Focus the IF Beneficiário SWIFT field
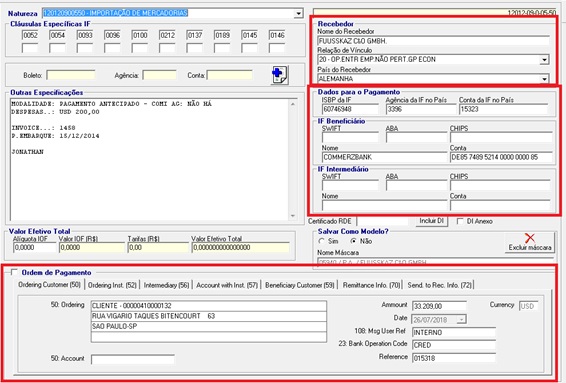The height and width of the screenshot is (383, 566). point(350,138)
